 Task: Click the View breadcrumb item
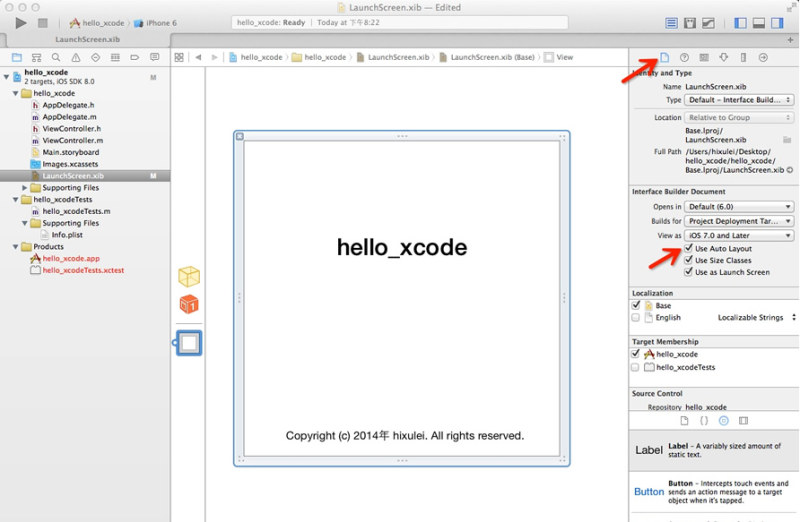pos(559,57)
